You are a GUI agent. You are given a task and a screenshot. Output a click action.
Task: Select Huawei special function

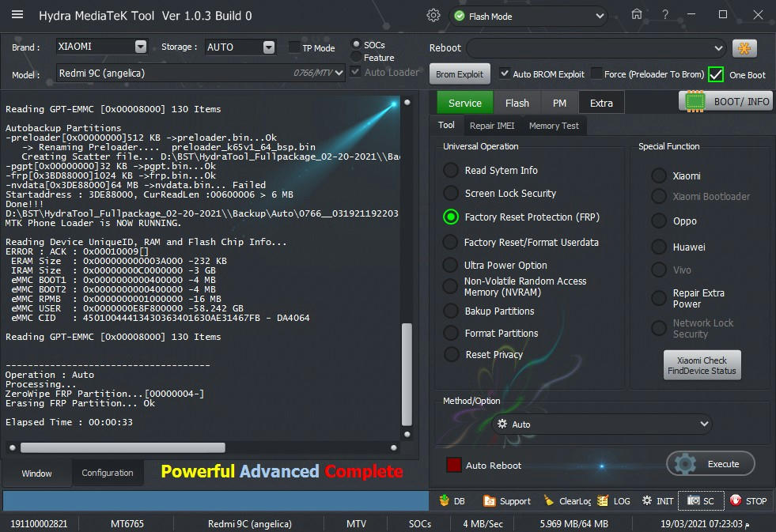tap(659, 246)
